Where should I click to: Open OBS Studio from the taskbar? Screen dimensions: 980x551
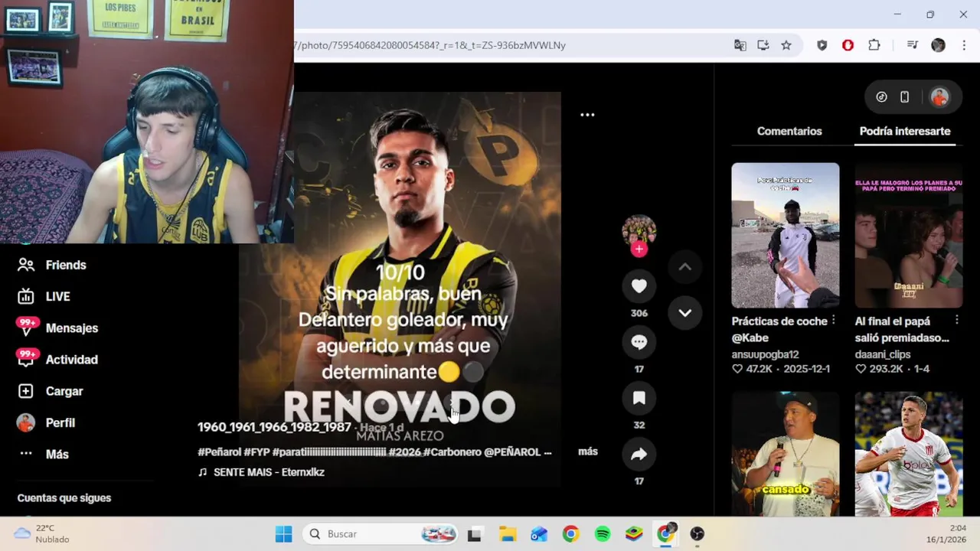tap(697, 534)
